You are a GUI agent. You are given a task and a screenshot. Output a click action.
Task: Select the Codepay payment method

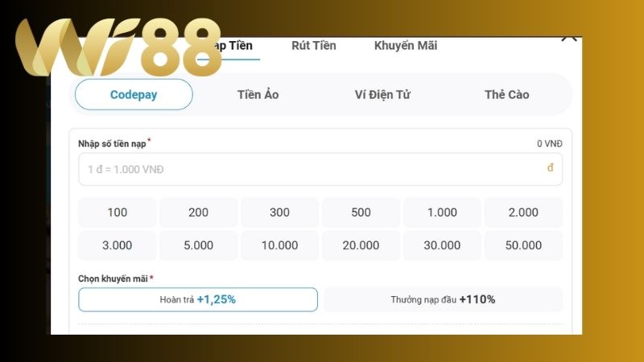[x=134, y=94]
